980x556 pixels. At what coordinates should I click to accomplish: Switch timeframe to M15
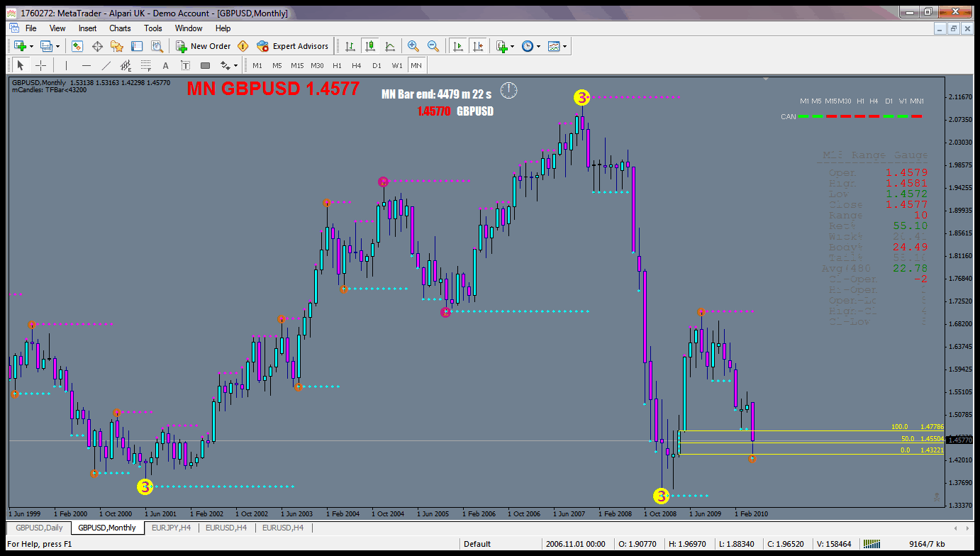(x=296, y=65)
